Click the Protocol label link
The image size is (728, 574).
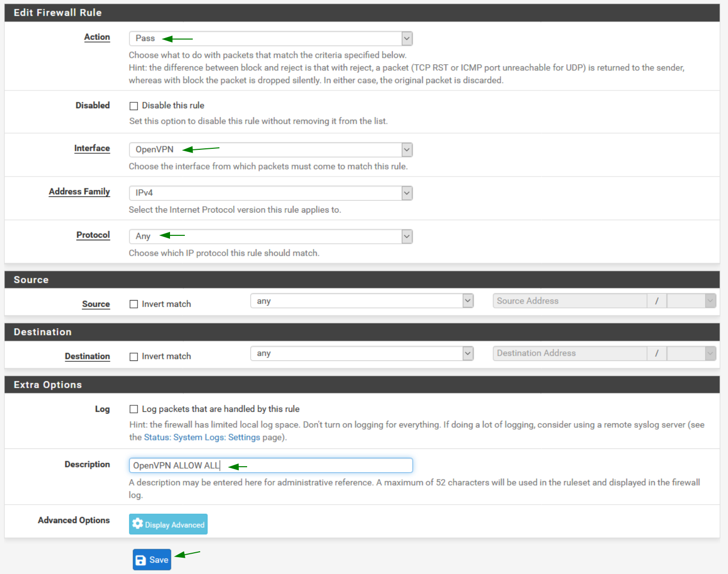point(93,235)
